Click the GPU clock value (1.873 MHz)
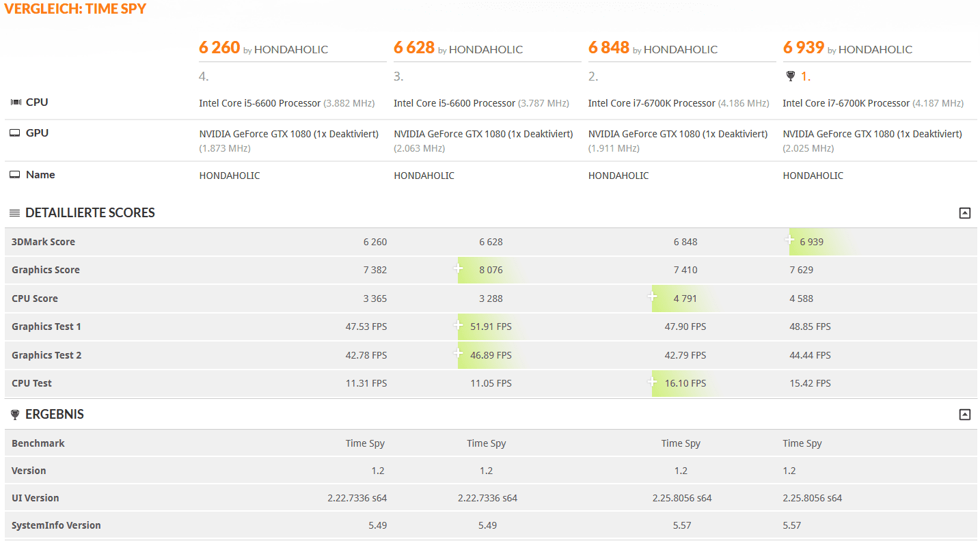Viewport: 980px width, 541px height. (225, 148)
